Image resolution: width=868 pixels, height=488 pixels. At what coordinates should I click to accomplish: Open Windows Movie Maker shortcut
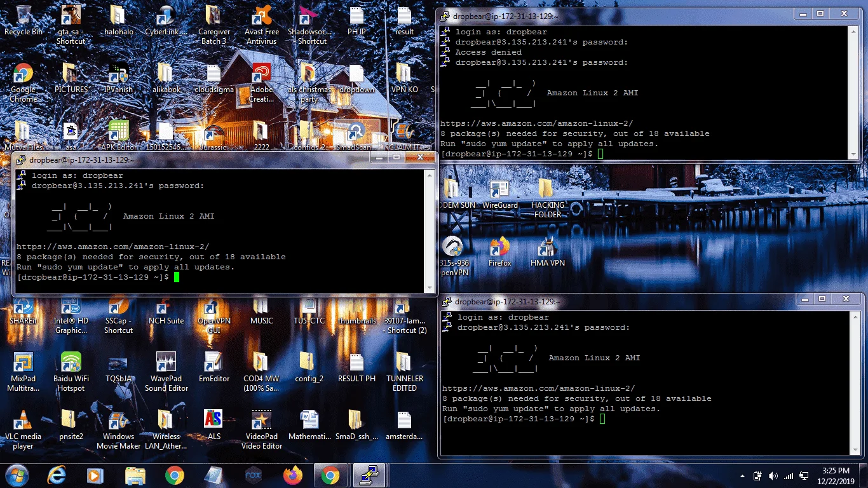pyautogui.click(x=118, y=430)
